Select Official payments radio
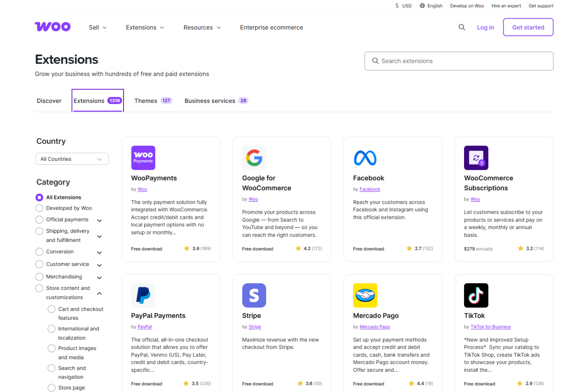 pos(39,220)
